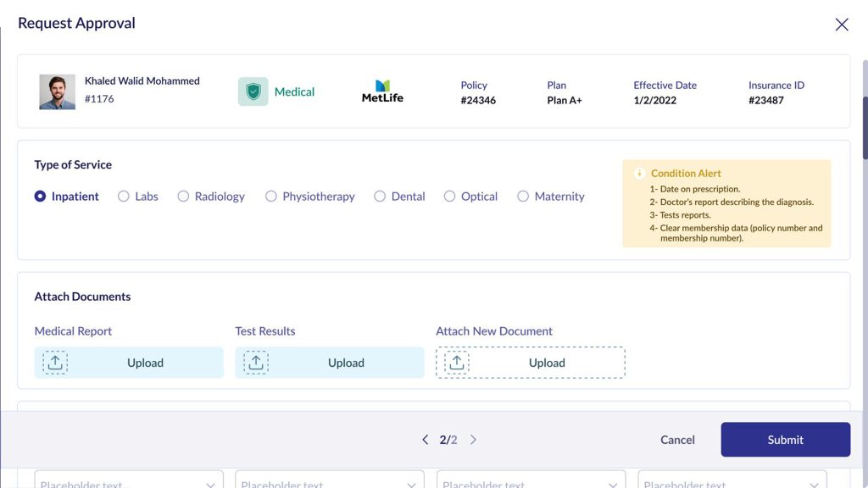This screenshot has height=488, width=868.
Task: Cancel the approval request
Action: (x=677, y=440)
